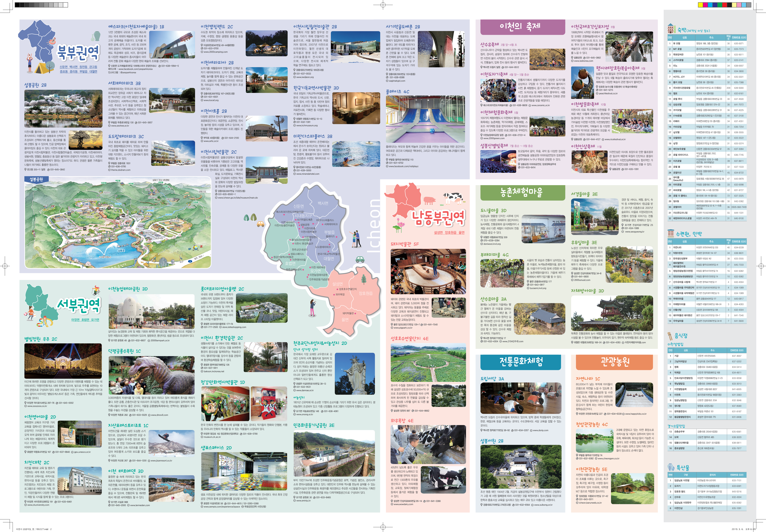Click 주)미란다관광호텔 row in 숙박 table
The width and height of the screenshot is (766, 532).
point(707,88)
